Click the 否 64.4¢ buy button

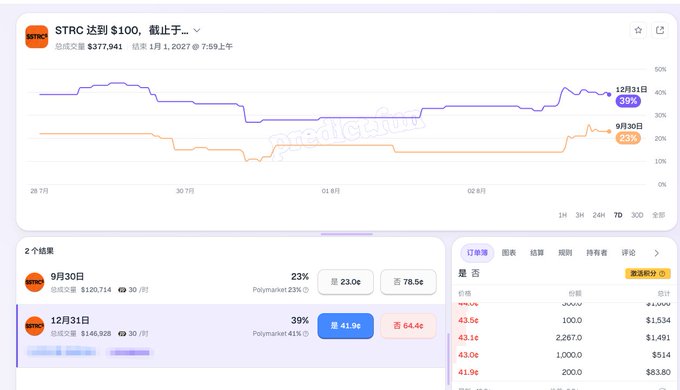click(408, 326)
